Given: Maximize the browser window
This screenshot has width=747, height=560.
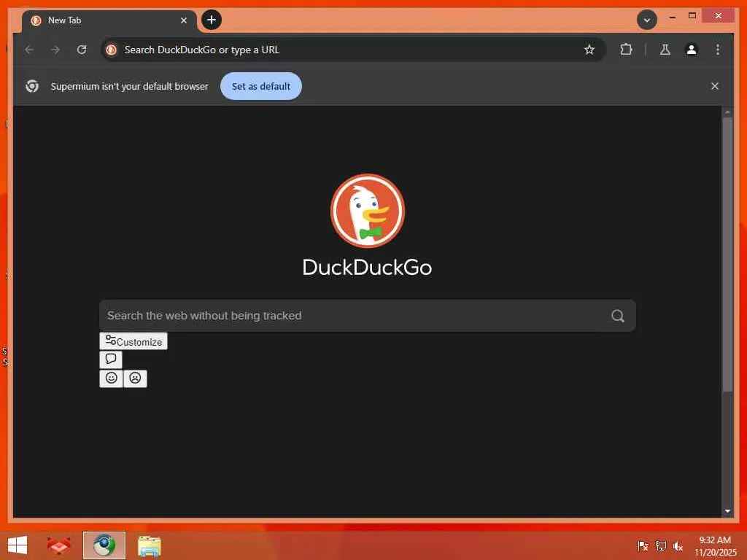Looking at the screenshot, I should tap(692, 16).
